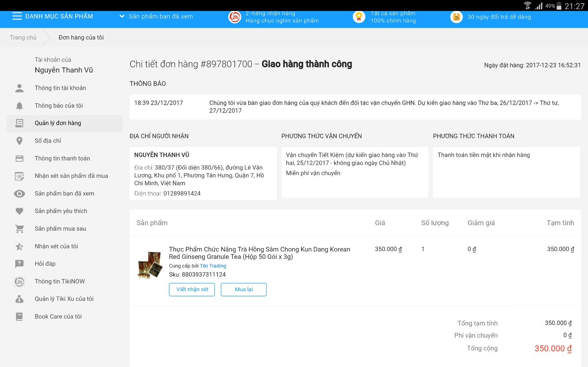The width and height of the screenshot is (588, 367).
Task: Click the location pin address book icon
Action: [x=19, y=141]
